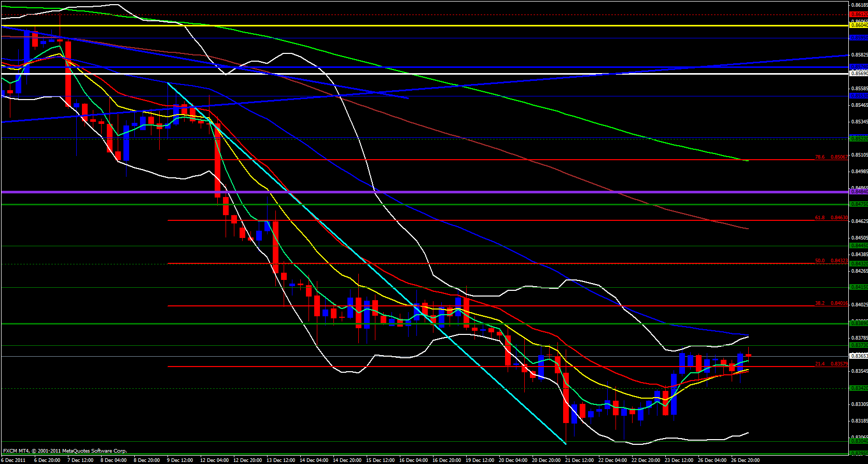868x464 pixels.
Task: Select the yellow 0.8604 price label
Action: click(x=859, y=25)
